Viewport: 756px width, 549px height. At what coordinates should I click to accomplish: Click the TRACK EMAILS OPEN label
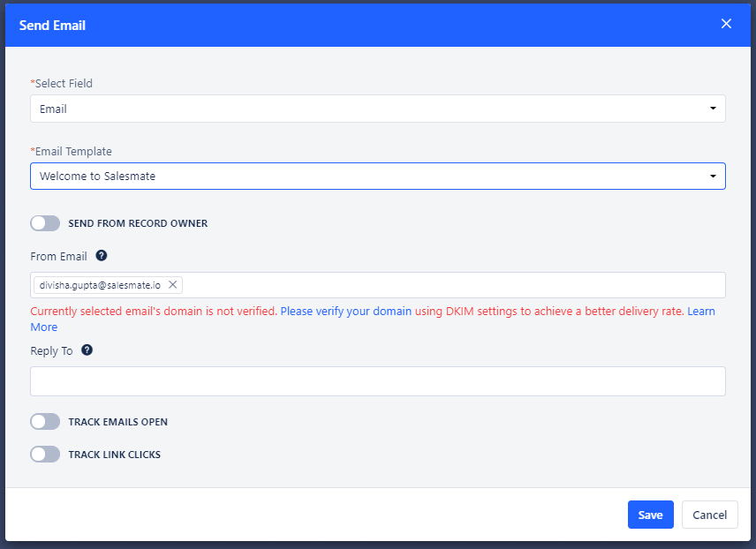pos(118,422)
